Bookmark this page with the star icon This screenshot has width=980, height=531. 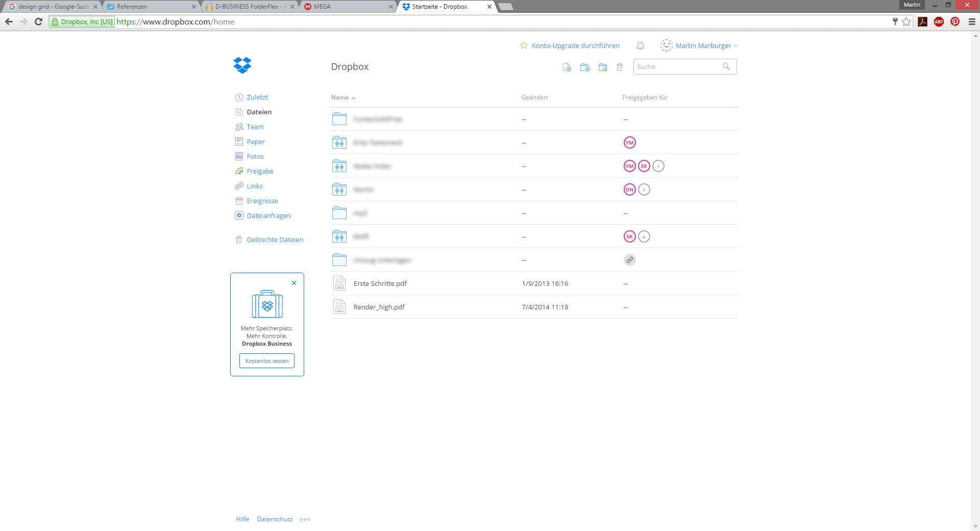click(x=906, y=21)
